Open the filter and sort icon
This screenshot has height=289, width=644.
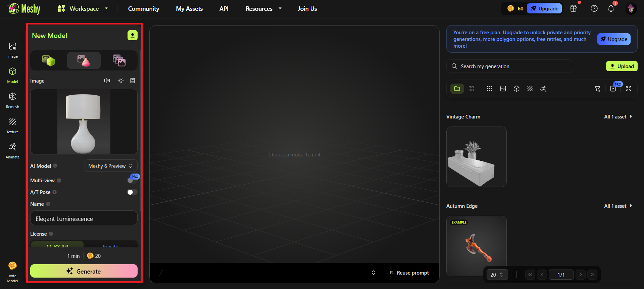598,89
